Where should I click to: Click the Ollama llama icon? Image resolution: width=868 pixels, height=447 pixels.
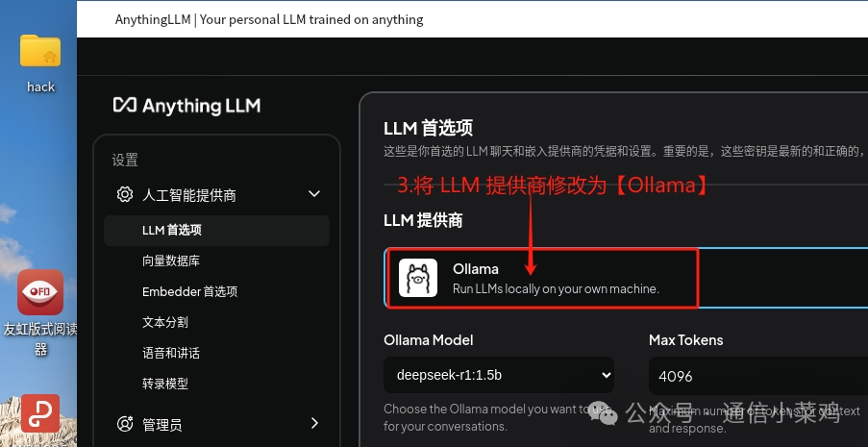[x=418, y=278]
